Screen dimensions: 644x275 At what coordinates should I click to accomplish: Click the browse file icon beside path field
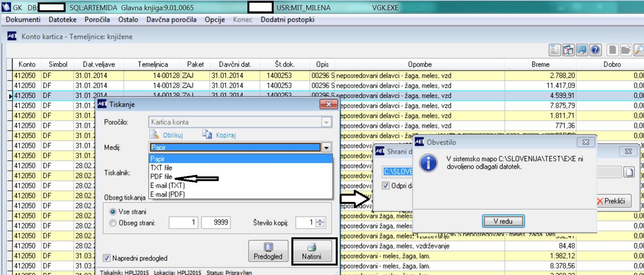click(x=629, y=172)
